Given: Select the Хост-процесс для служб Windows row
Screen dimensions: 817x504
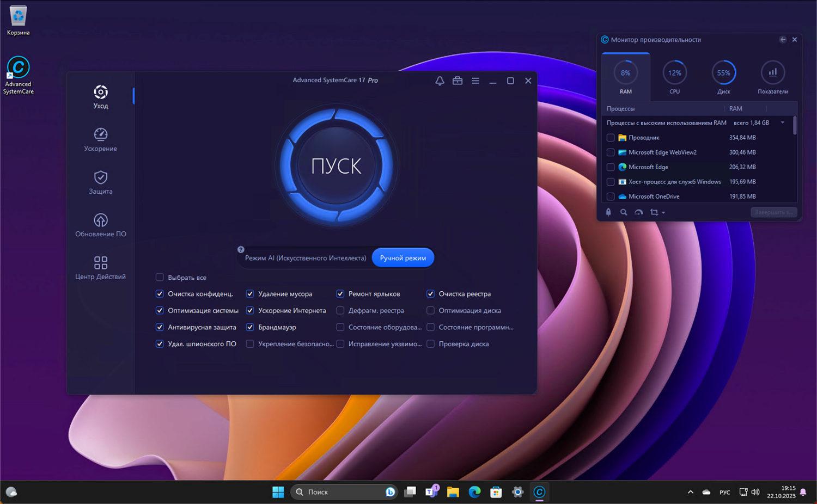Looking at the screenshot, I should click(697, 182).
